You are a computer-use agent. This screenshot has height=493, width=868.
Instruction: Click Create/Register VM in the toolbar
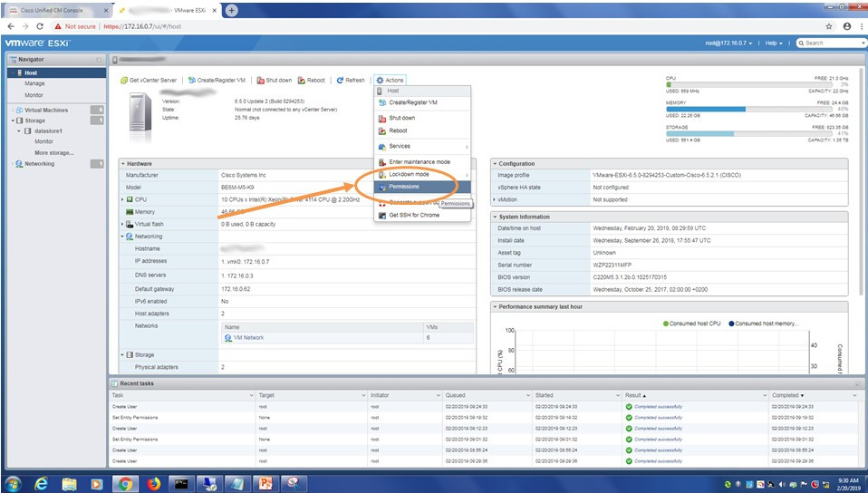[217, 81]
